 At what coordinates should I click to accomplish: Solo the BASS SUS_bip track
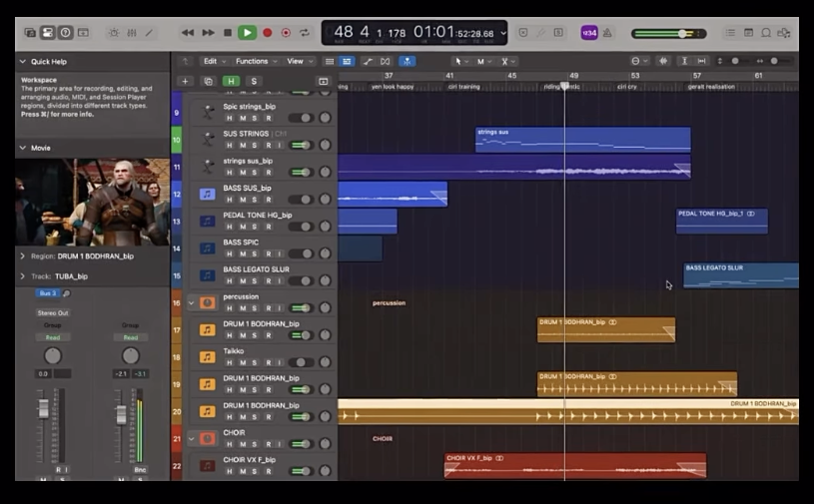(x=255, y=200)
